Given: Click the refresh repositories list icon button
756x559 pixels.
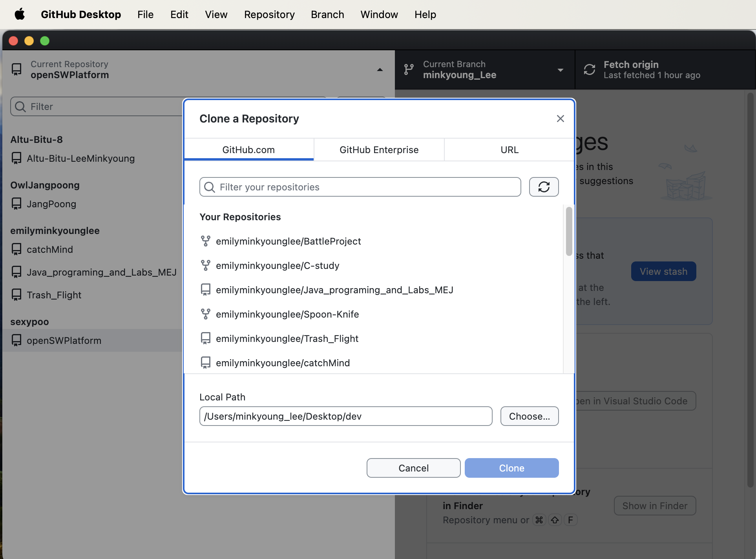Looking at the screenshot, I should pos(544,187).
